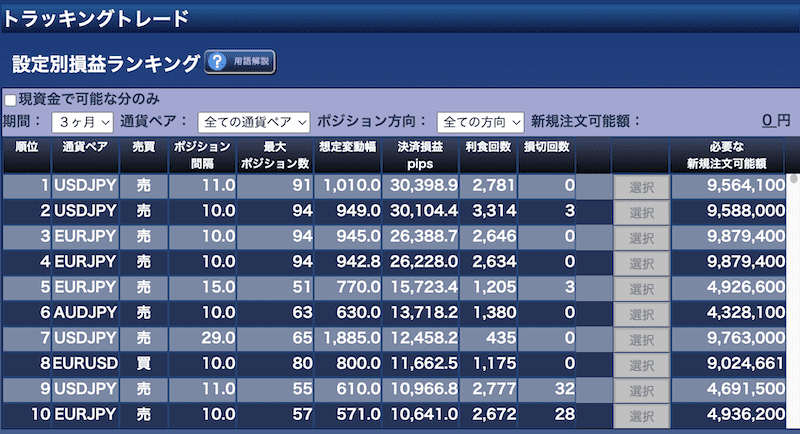Click the 9,024,661 required amount cell
Viewport: 800px width, 434px height.
tap(728, 364)
